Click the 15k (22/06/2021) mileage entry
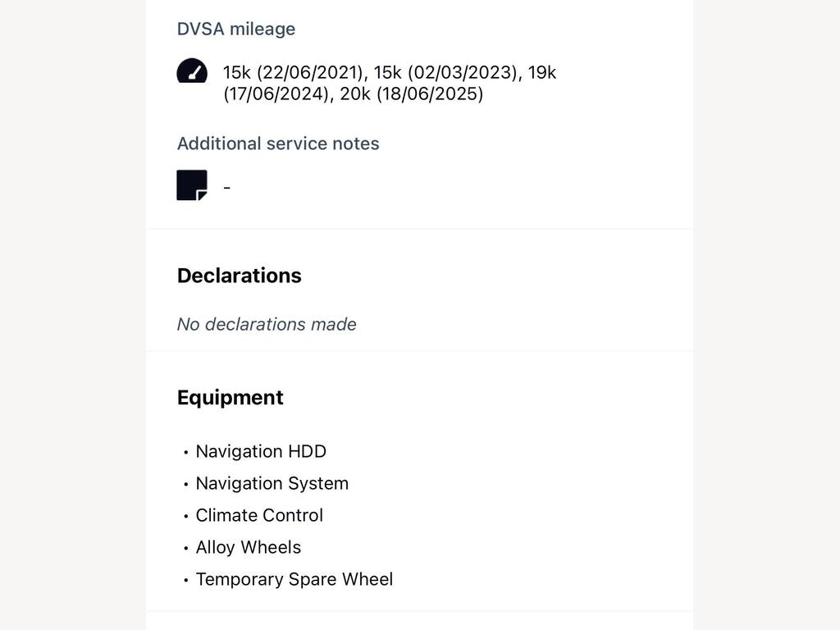Viewport: 840px width, 630px height. [x=294, y=72]
